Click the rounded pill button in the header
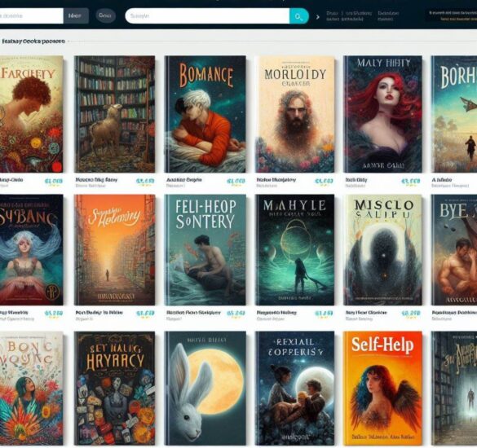This screenshot has height=448, width=477. [x=105, y=15]
